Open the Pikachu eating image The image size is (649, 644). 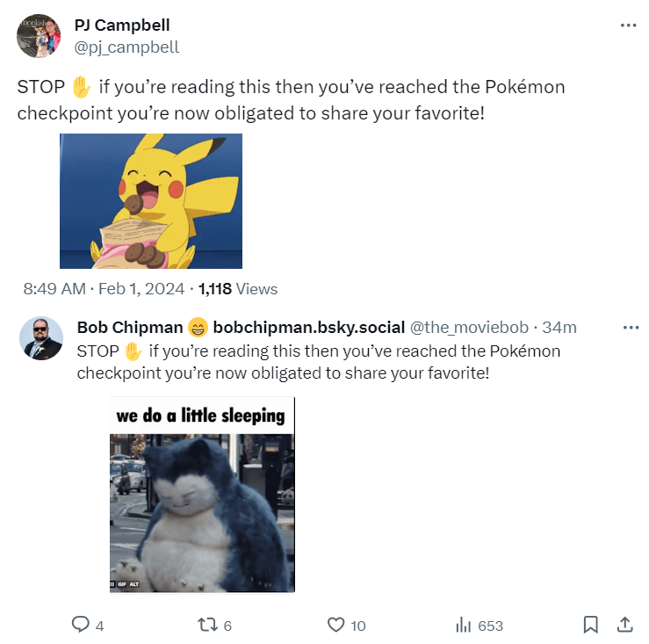click(151, 201)
